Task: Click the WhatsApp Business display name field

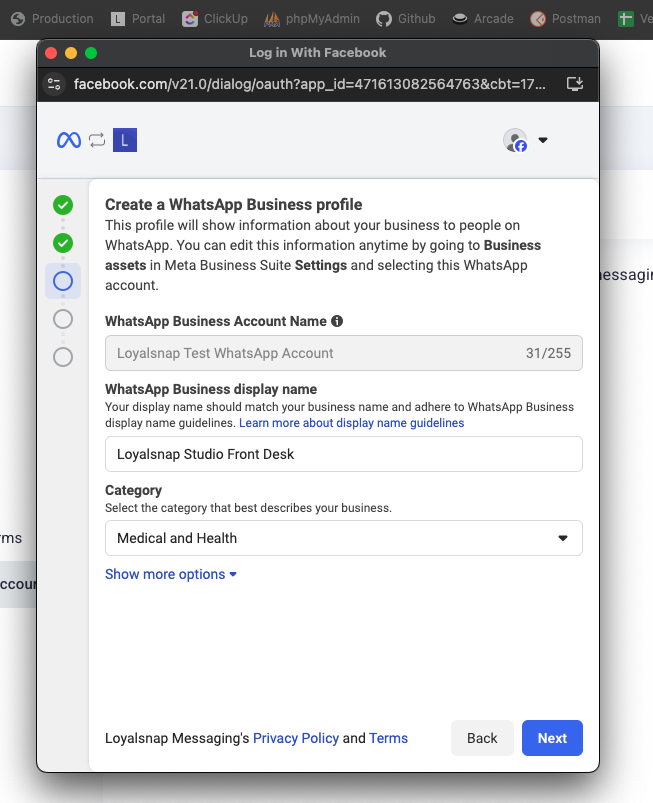Action: (344, 454)
